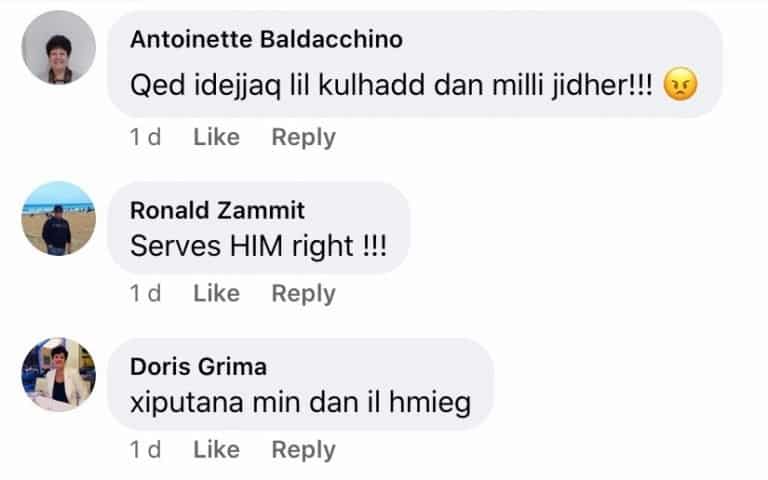Select the comment text 'Serves HIM right !!!'
Viewport: 768px width, 480px height.
point(259,245)
